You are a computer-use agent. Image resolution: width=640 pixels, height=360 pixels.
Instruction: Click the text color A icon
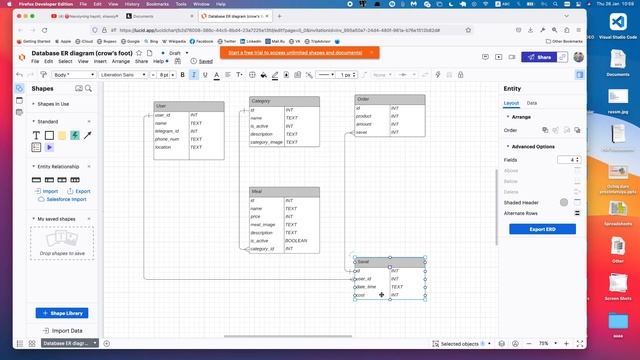pyautogui.click(x=216, y=75)
